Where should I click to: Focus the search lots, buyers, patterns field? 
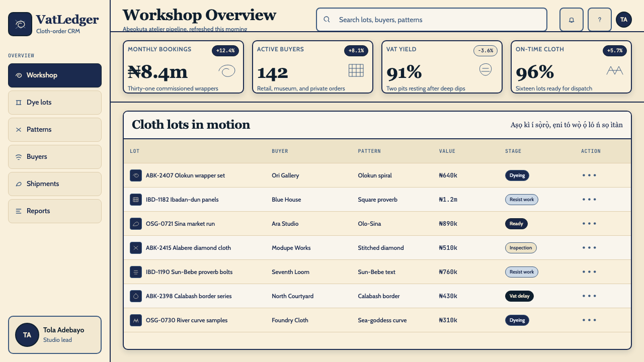432,20
